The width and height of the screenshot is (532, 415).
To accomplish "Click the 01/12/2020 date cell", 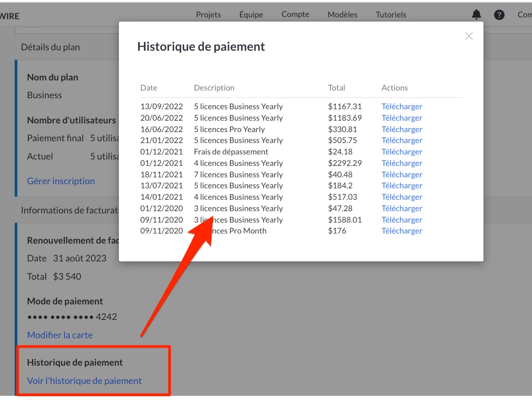I will tap(161, 208).
